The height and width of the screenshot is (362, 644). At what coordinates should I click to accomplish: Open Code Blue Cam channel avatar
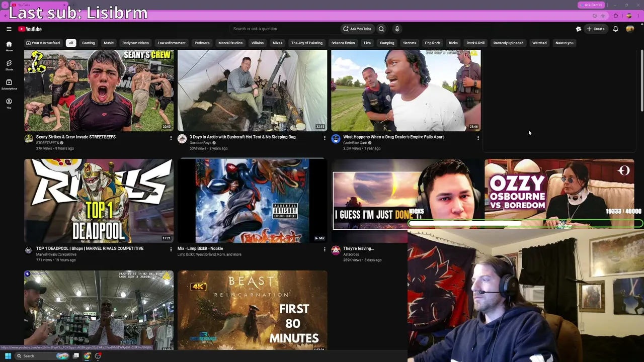336,139
